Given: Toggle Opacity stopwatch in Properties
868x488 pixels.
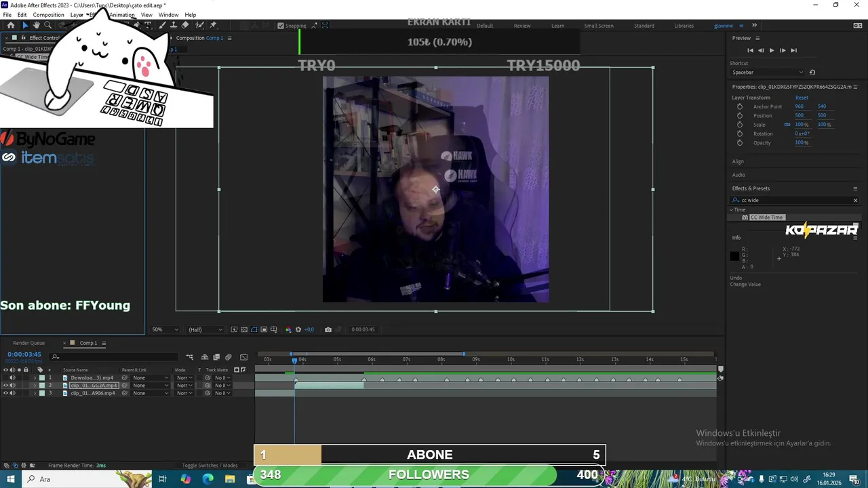Looking at the screenshot, I should pos(740,142).
